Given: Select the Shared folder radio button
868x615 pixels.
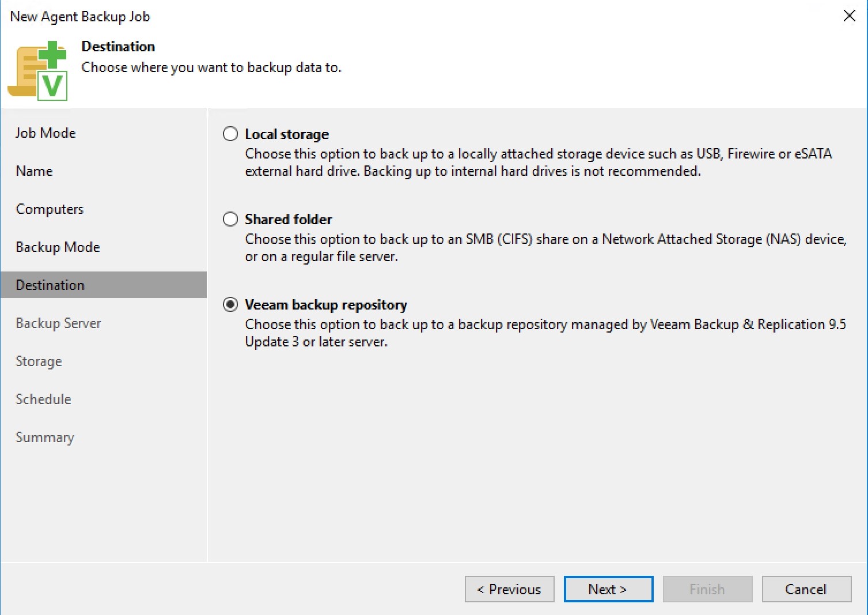Looking at the screenshot, I should pyautogui.click(x=230, y=219).
